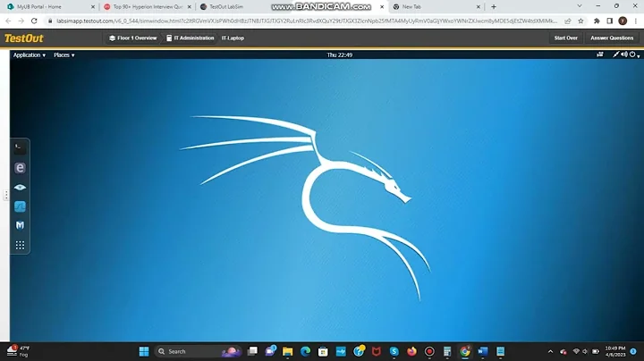The height and width of the screenshot is (361, 644).
Task: Show all applications grid
Action: click(20, 246)
